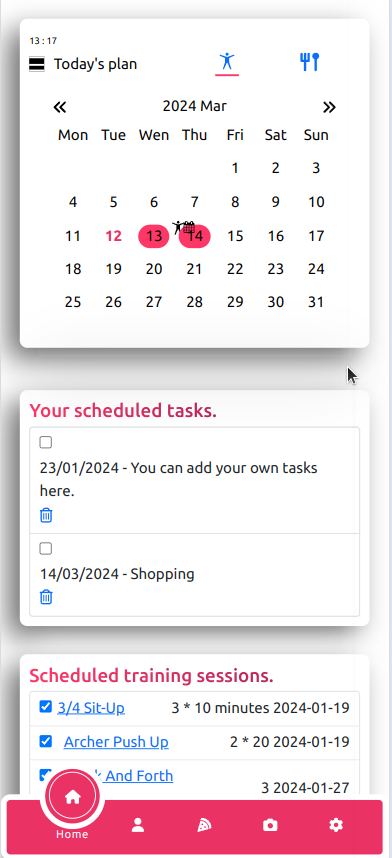Uncheck the Archer Push Up session
The height and width of the screenshot is (858, 392).
click(x=46, y=741)
